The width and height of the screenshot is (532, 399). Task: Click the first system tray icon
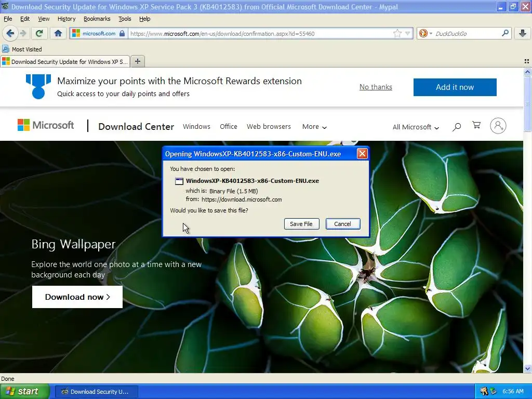tap(484, 391)
